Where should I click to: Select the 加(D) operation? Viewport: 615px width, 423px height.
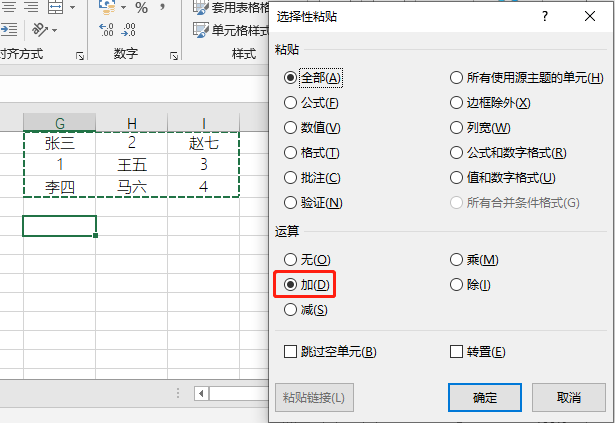[x=307, y=284]
